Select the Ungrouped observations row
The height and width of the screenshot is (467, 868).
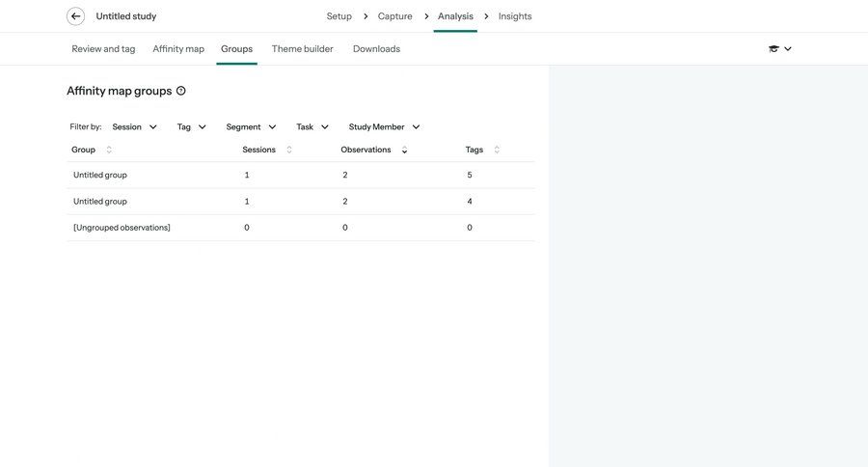[x=122, y=228]
